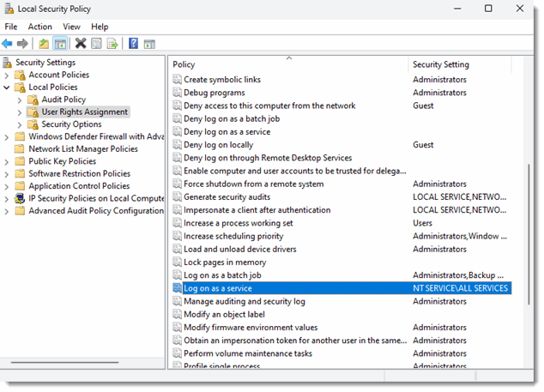Click the Delete X toolbar icon
The height and width of the screenshot is (392, 544).
point(81,44)
